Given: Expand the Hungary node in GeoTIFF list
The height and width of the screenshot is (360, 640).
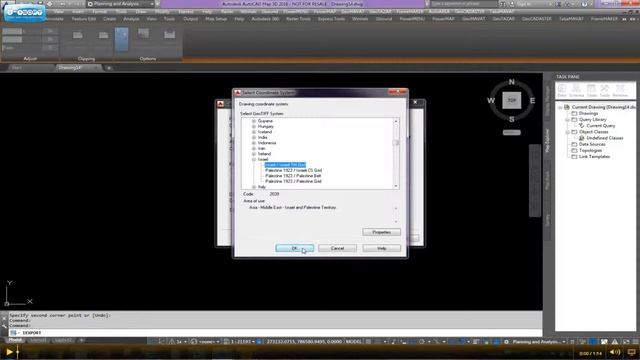Looking at the screenshot, I should click(253, 127).
